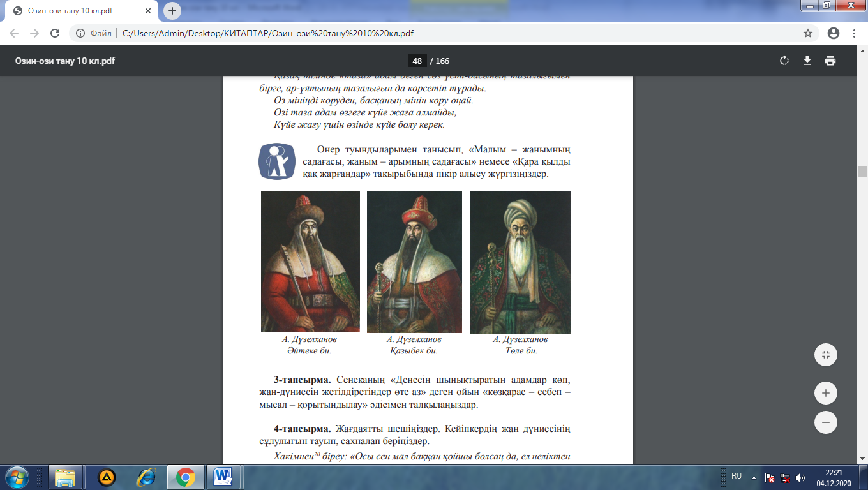
Task: Zoom out of the PDF
Action: (825, 422)
